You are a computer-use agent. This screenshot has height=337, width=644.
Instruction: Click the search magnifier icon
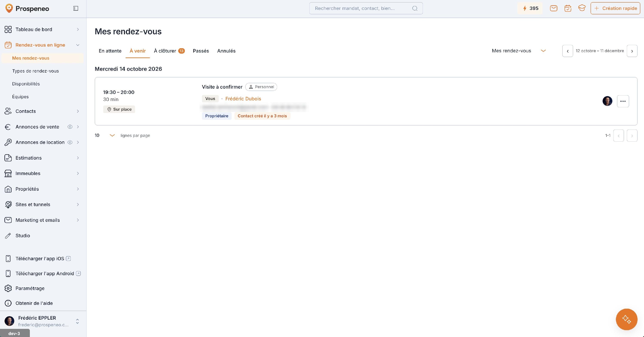coord(415,8)
